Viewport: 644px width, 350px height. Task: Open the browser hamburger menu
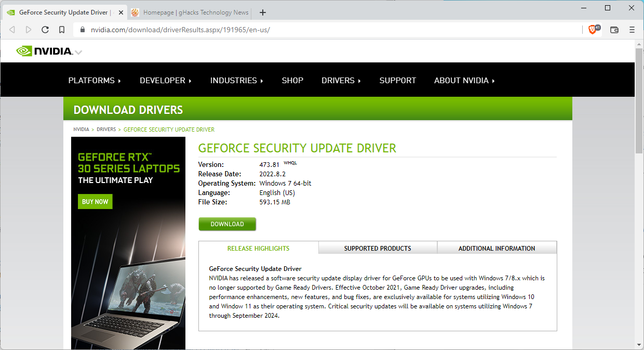(632, 30)
